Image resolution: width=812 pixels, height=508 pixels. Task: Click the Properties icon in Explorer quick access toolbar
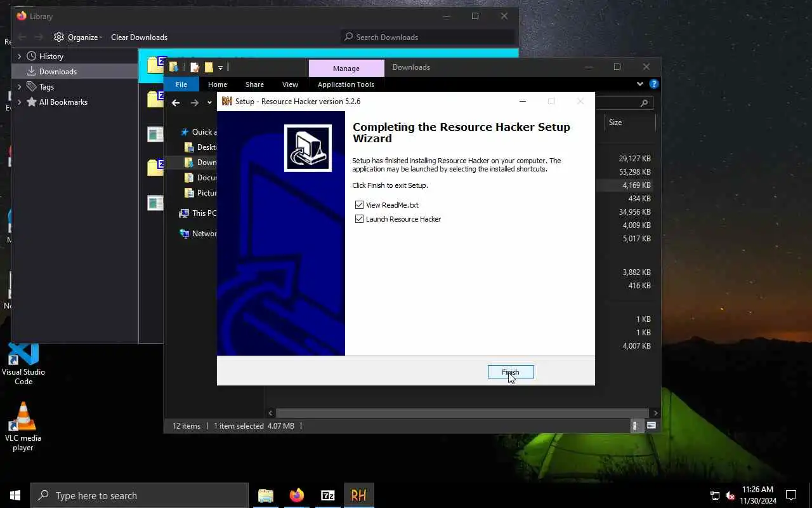click(195, 67)
